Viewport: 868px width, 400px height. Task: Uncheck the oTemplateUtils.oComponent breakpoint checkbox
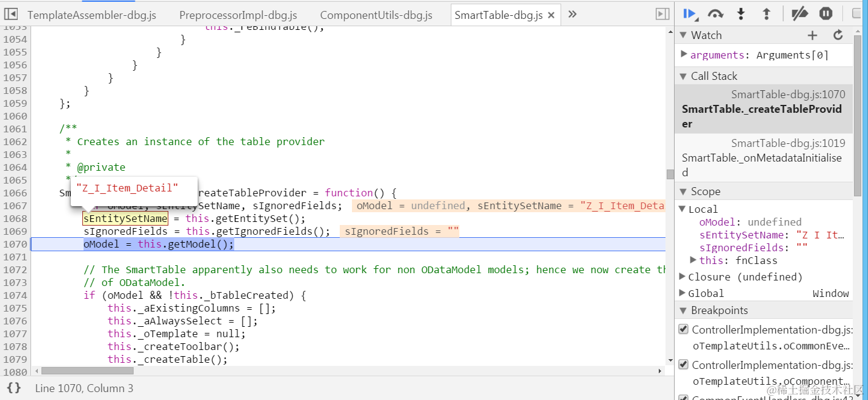(684, 365)
